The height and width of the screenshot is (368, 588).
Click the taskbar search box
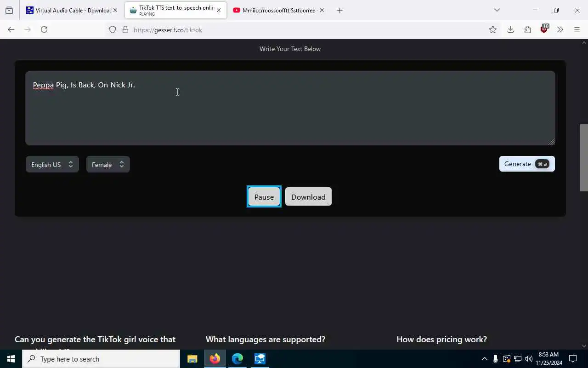101,359
